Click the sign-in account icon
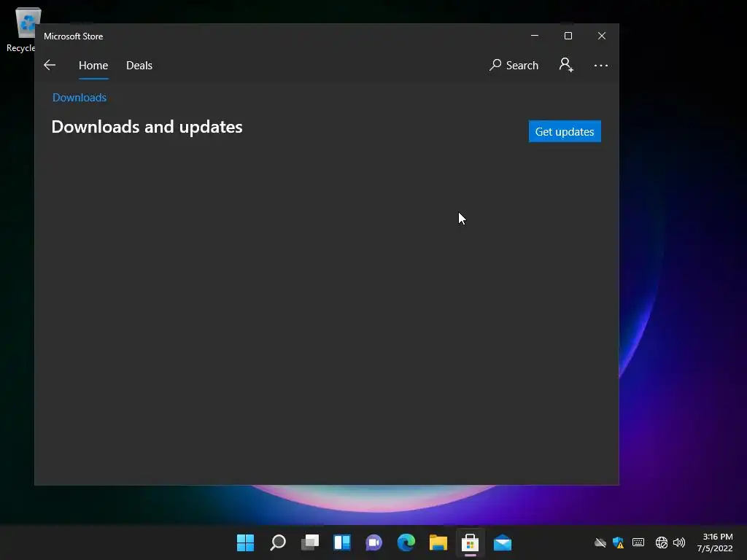 pyautogui.click(x=566, y=65)
